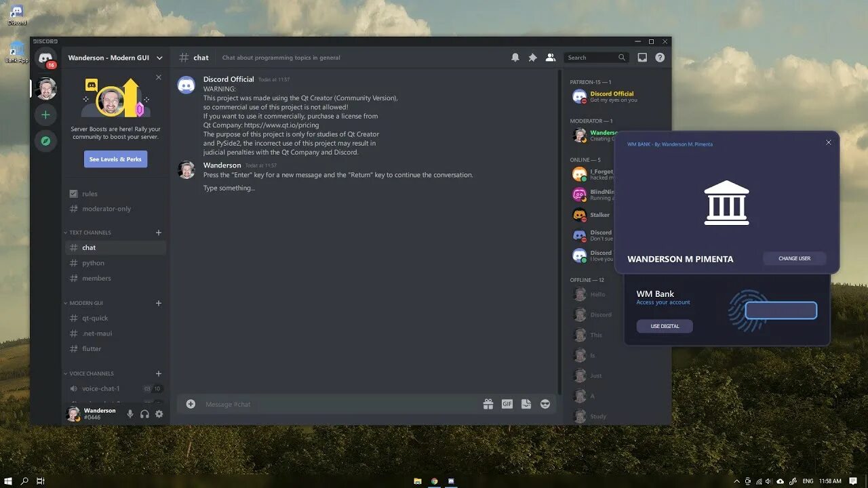Screen dimensions: 868x488
Task: Open the .net-maui channel
Action: tap(115, 333)
